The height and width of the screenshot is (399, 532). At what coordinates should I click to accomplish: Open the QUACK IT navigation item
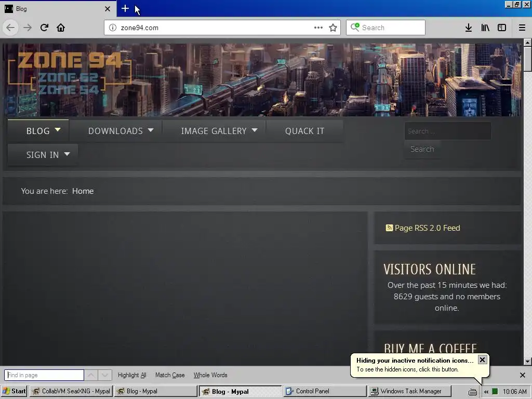(x=304, y=131)
